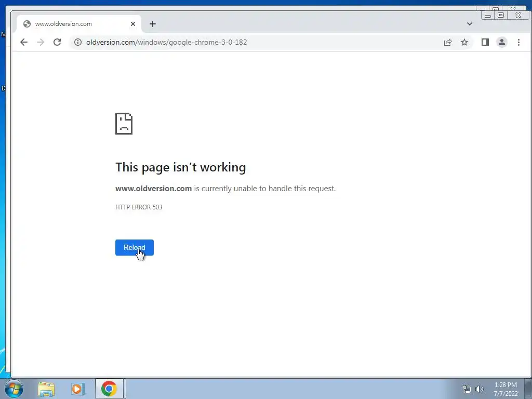This screenshot has width=532, height=399.
Task: Close the www.oldversion.com tab
Action: point(133,24)
